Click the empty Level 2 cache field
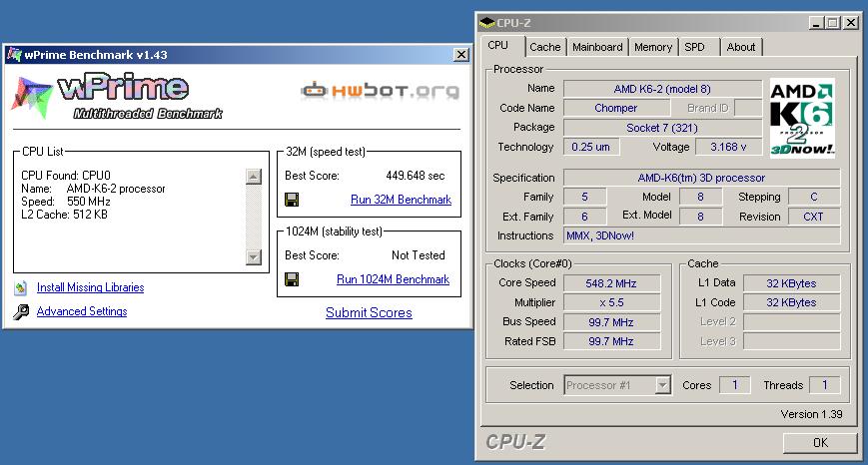Viewport: 868px width, 465px height. coord(791,321)
